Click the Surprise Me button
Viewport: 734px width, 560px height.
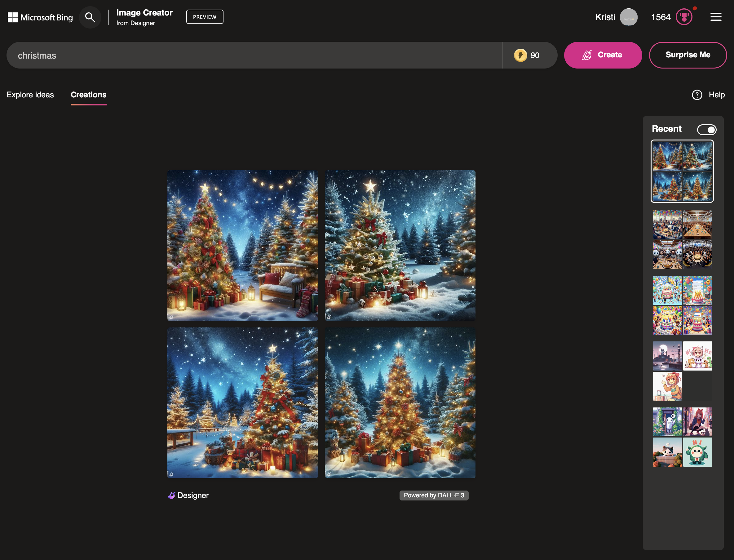(x=688, y=55)
